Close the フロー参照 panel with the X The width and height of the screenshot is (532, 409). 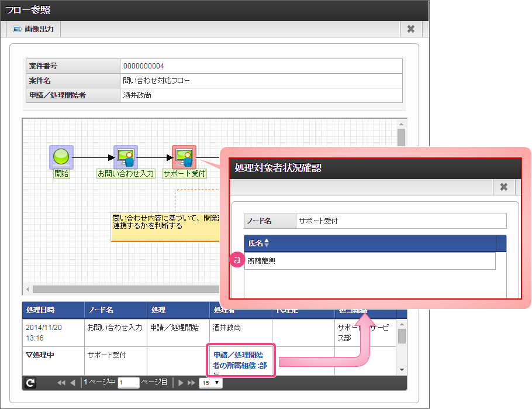pos(411,29)
